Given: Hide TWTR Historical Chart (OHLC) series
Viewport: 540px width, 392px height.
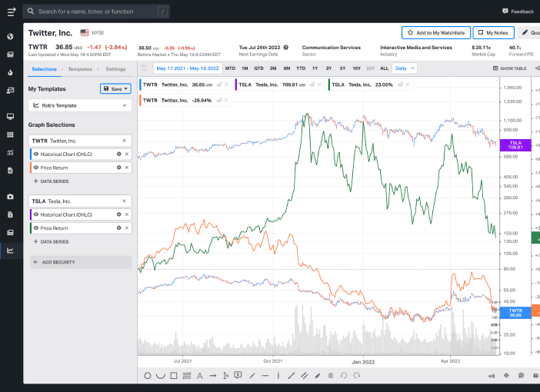Looking at the screenshot, I should [x=35, y=154].
